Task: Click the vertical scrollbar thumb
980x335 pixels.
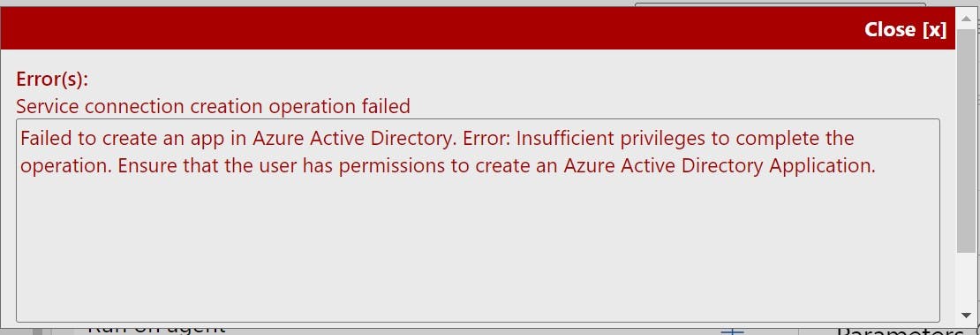Action: 967,141
